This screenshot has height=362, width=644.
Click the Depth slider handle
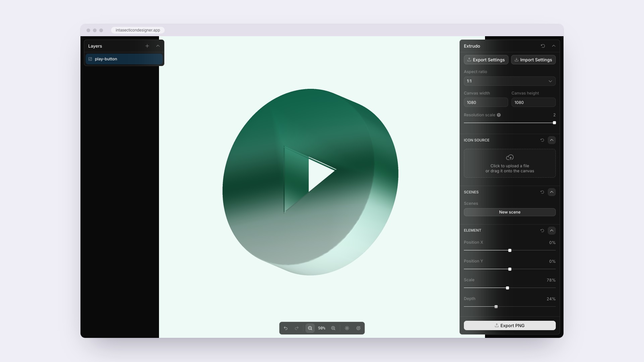[x=496, y=307]
